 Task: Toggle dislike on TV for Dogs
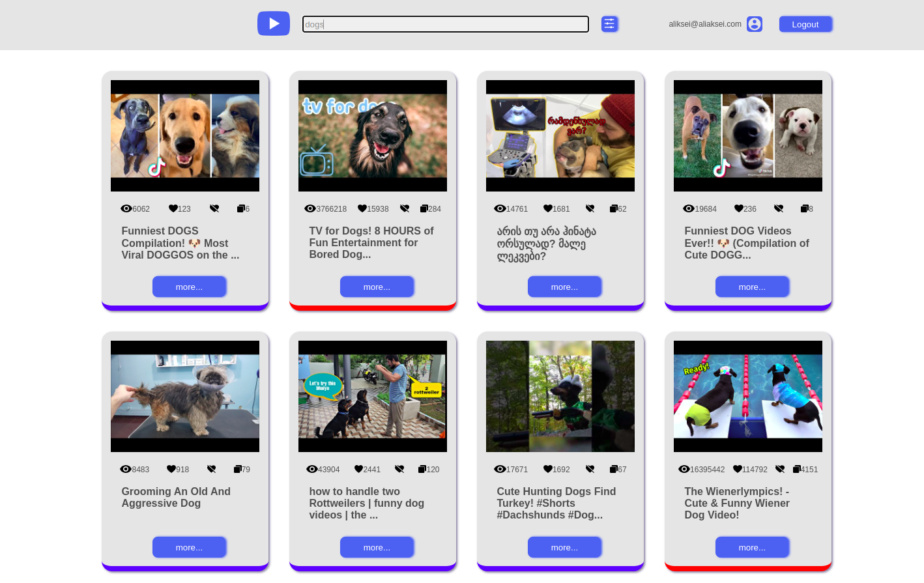[404, 208]
